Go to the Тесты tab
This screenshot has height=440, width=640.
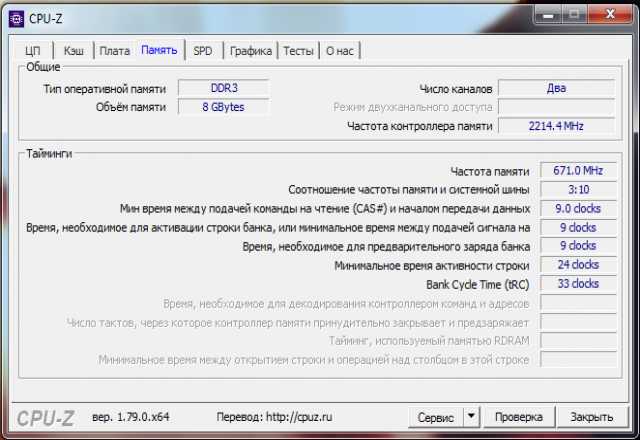click(x=298, y=51)
